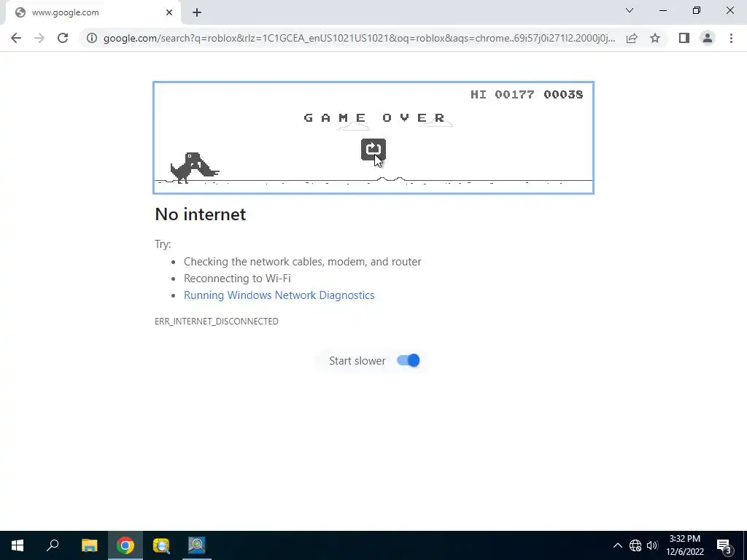Open the blue magnifier taskbar app
Image resolution: width=747 pixels, height=560 pixels.
(197, 545)
